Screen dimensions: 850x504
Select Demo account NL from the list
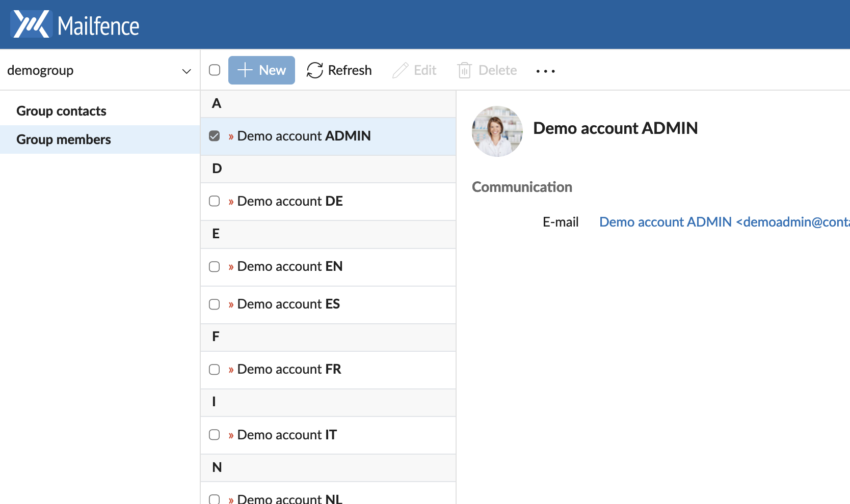(x=288, y=498)
